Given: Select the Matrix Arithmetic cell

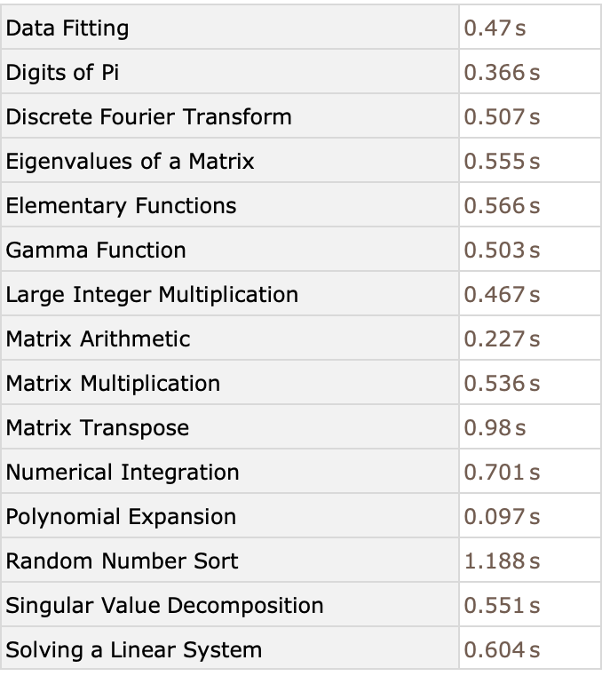Looking at the screenshot, I should pos(98,339).
